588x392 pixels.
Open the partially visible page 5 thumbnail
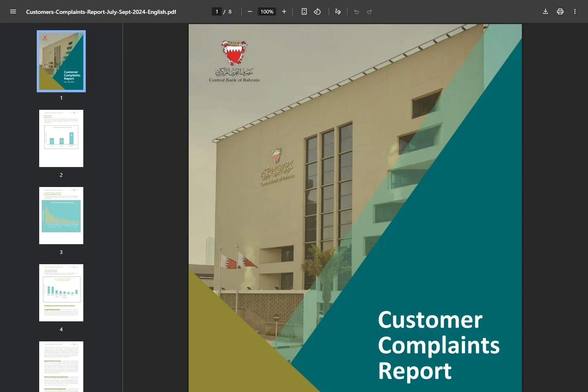61,367
